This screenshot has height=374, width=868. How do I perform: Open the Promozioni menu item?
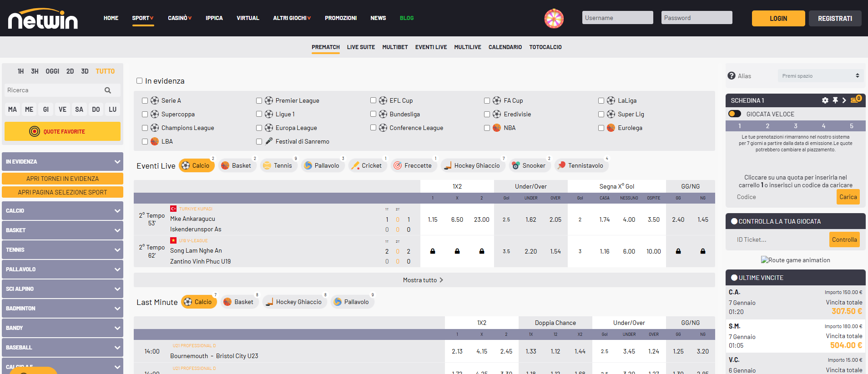pyautogui.click(x=340, y=18)
